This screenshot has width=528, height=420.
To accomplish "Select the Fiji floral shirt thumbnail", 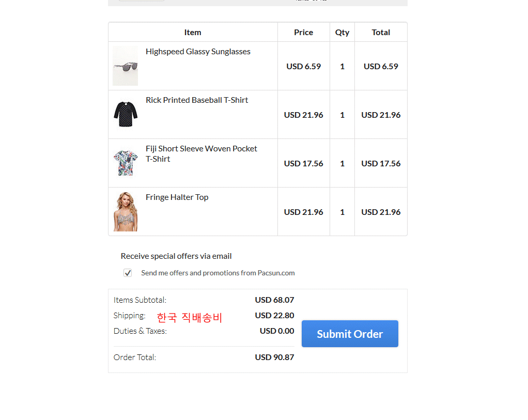I will (x=126, y=163).
